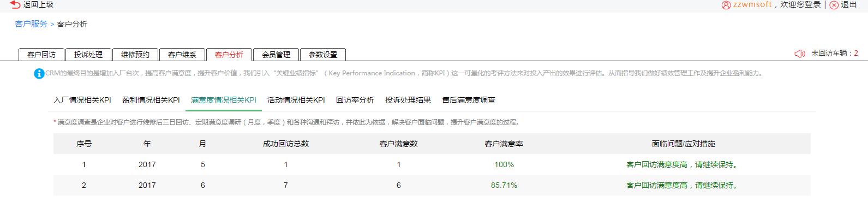
Task: Open 活动情况相关KPI sub-tab
Action: (296, 100)
